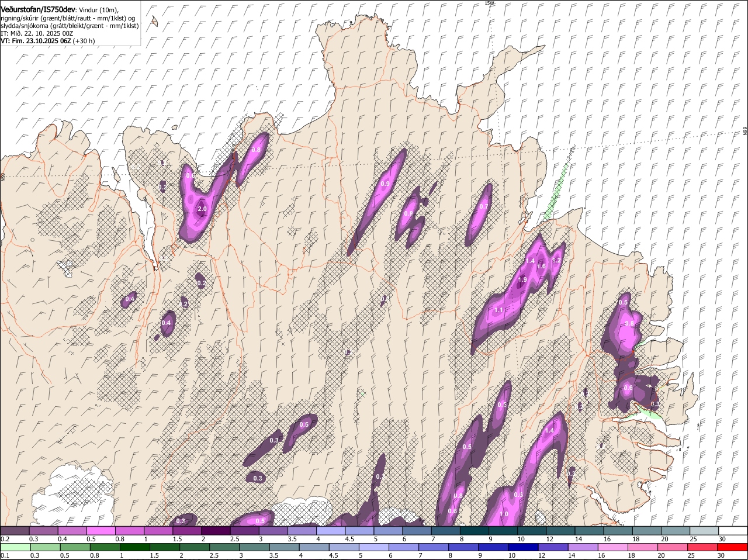Screen dimensions: 748x560
Task: Select the dark navy swatch in the lower legend row
Action: tap(522, 547)
